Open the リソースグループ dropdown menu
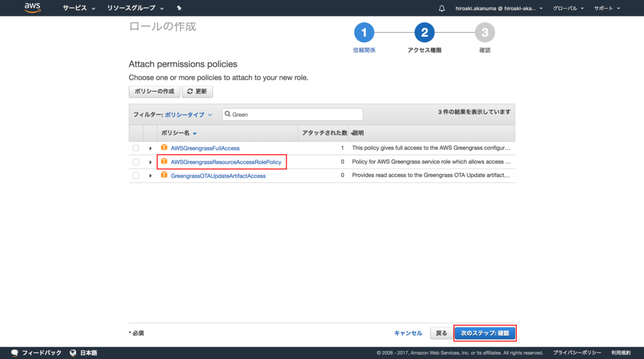The image size is (644, 359). point(136,8)
